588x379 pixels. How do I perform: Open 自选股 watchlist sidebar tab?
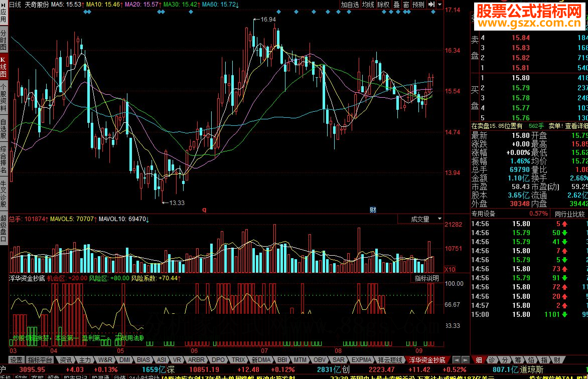coord(4,129)
